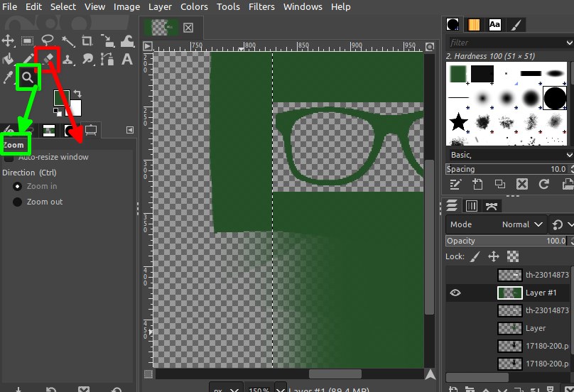Pick the Crop tool
574x392 pixels.
point(88,40)
